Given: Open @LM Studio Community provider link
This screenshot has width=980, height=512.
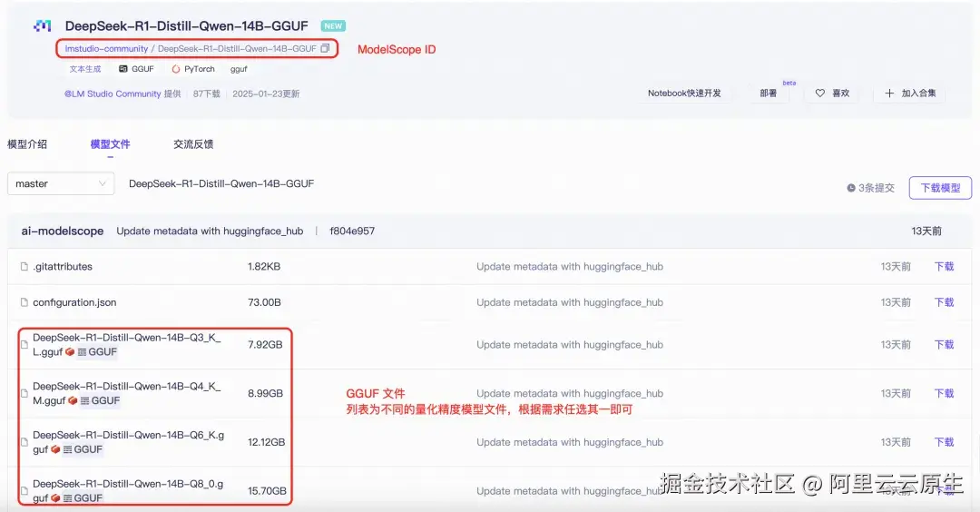Looking at the screenshot, I should [113, 94].
